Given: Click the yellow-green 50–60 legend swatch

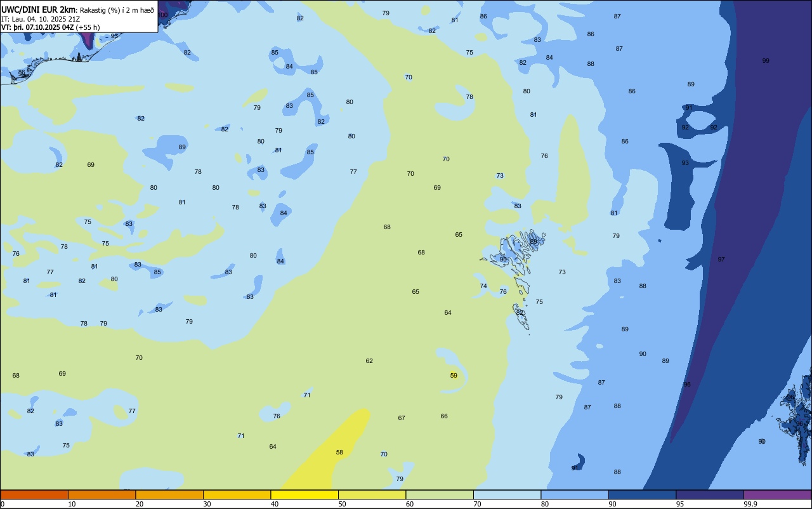Looking at the screenshot, I should coord(372,494).
